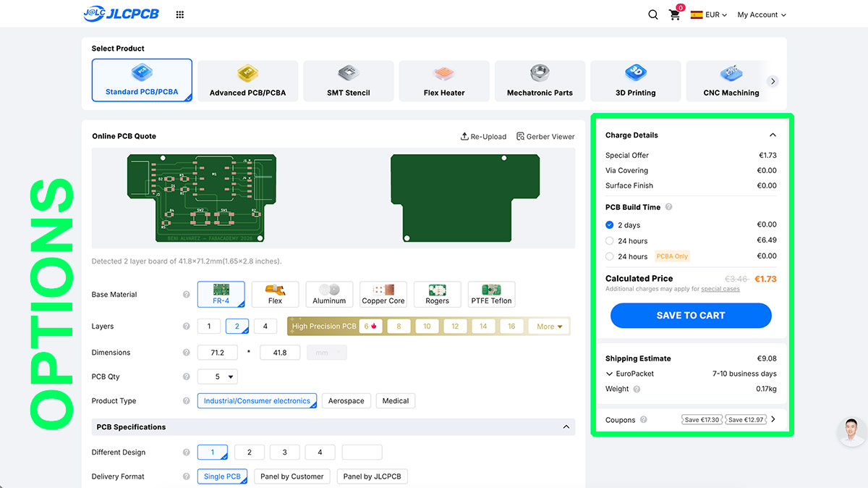Click the PCB Build Time help icon
The width and height of the screenshot is (868, 488).
[668, 207]
